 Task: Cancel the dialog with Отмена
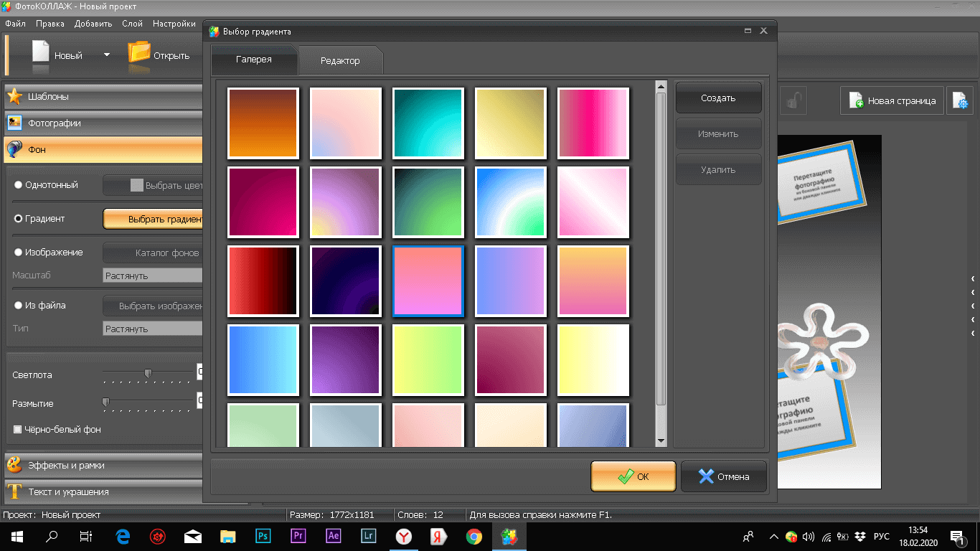[724, 476]
